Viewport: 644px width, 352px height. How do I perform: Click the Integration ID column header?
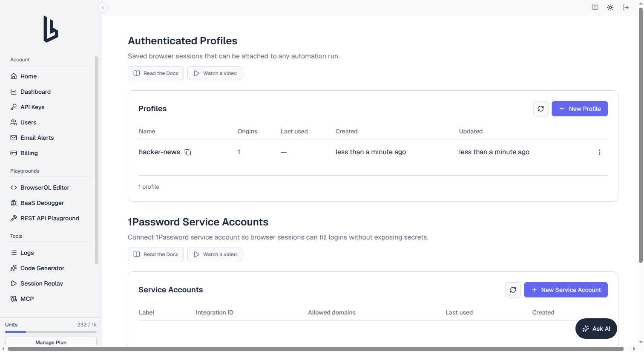pyautogui.click(x=215, y=312)
